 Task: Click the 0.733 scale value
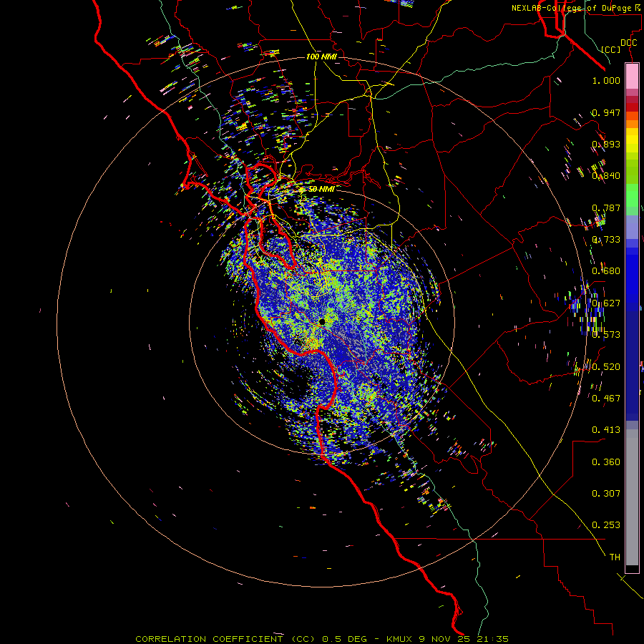tap(606, 240)
